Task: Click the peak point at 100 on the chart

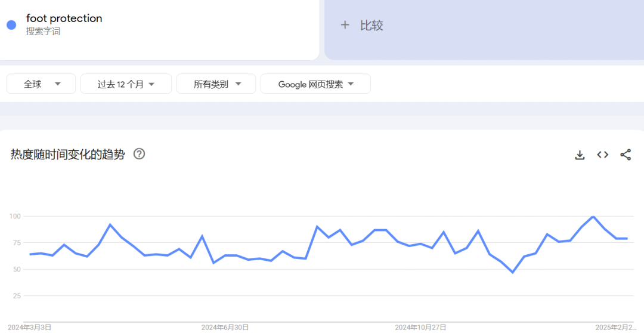Action: click(593, 216)
